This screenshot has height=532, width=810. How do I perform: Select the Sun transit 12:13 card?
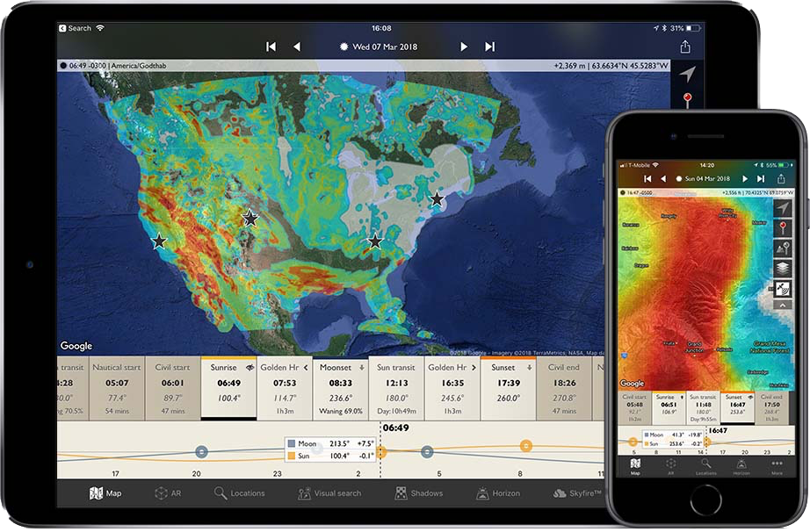coord(396,389)
